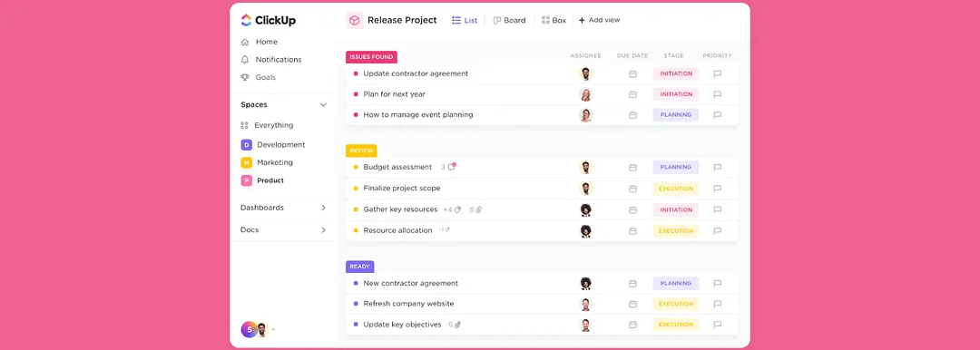
Task: Set due date for Update contractor agreement
Action: click(632, 73)
